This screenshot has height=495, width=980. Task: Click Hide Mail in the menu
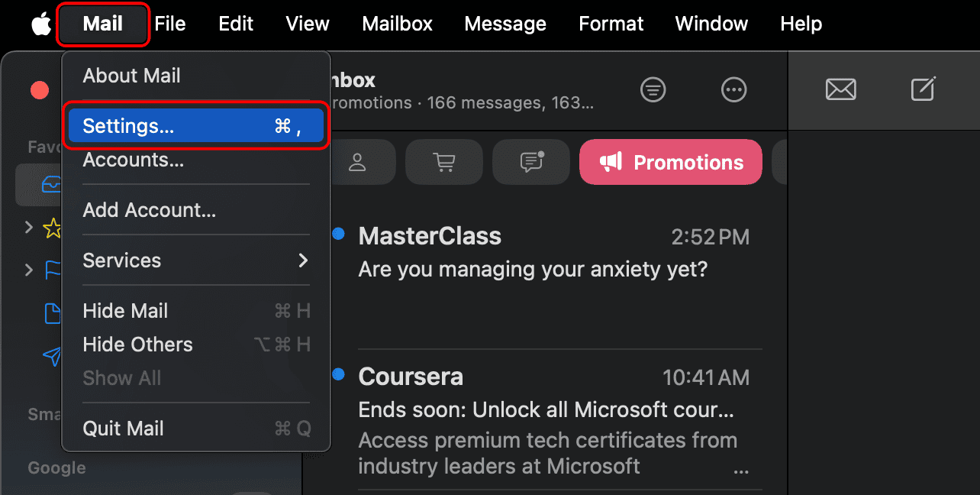coord(126,311)
